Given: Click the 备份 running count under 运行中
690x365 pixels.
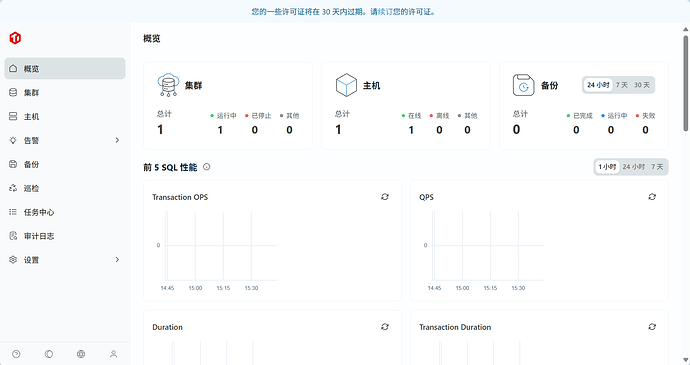Looking at the screenshot, I should pyautogui.click(x=611, y=130).
